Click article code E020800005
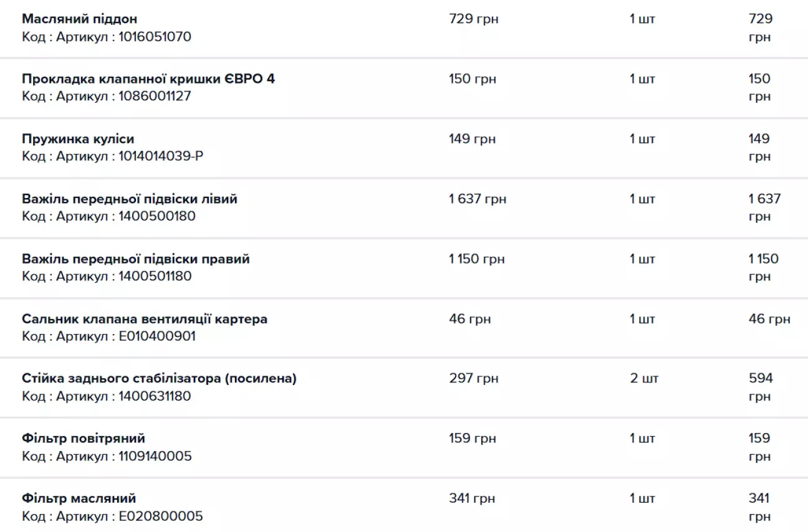 coord(161,516)
